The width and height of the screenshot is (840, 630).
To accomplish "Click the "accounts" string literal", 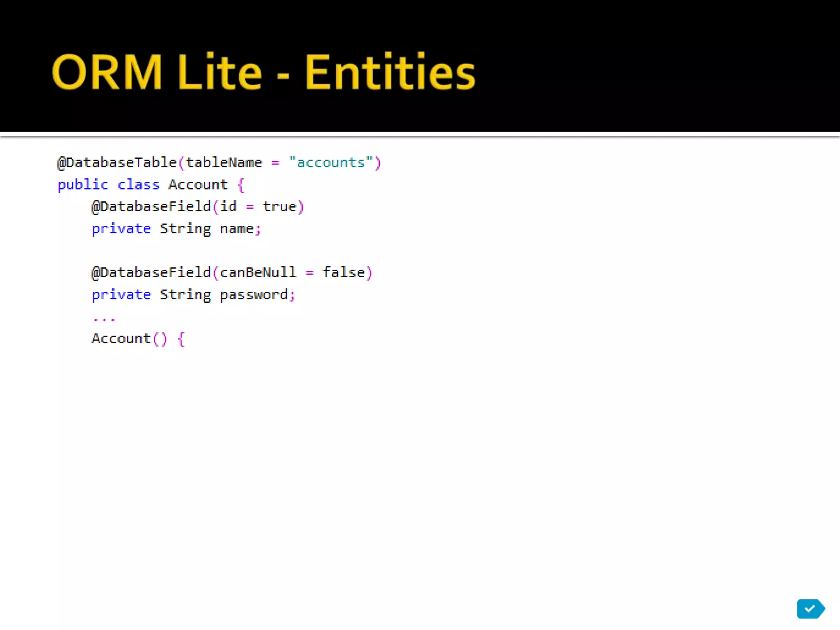I will click(x=331, y=163).
